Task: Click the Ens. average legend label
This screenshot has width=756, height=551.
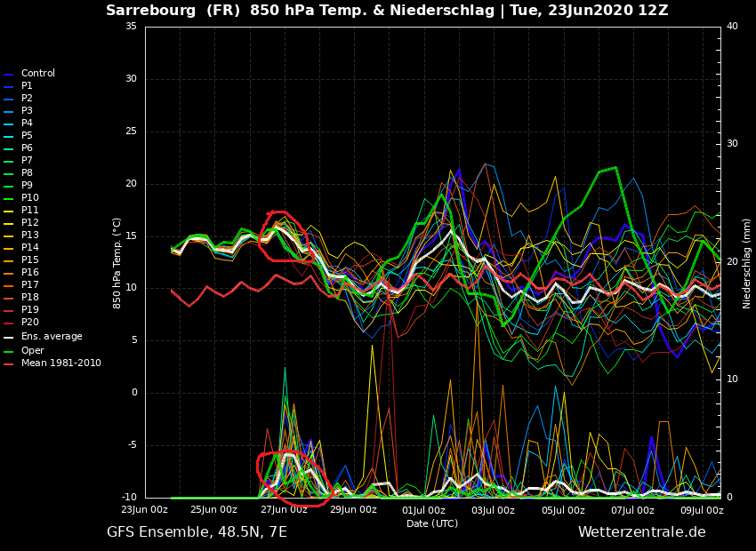Action: 52,337
